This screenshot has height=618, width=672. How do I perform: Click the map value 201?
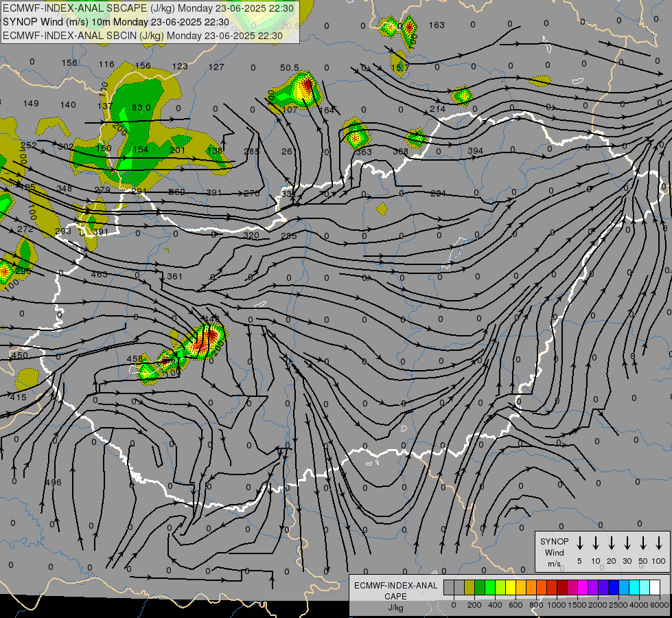(177, 150)
